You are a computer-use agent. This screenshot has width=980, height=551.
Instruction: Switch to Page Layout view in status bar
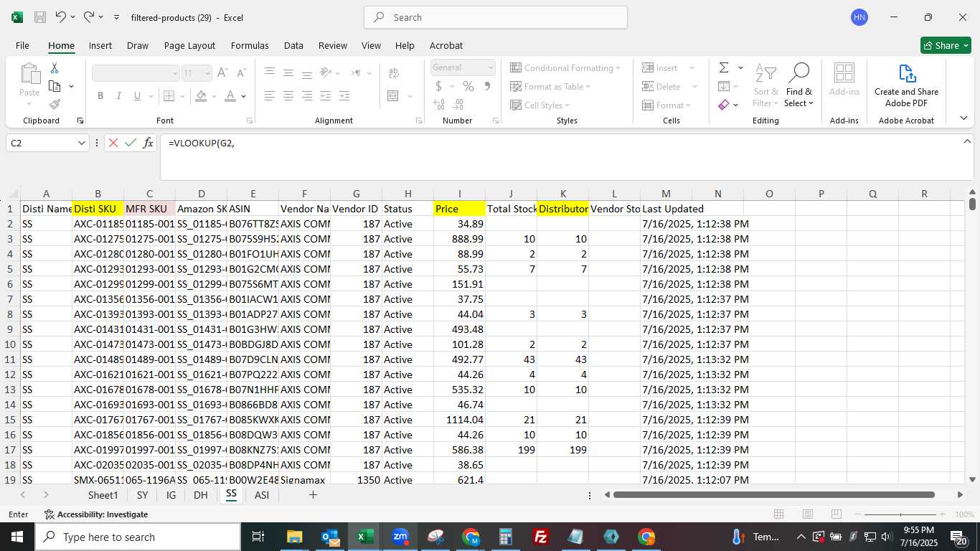[x=807, y=514]
